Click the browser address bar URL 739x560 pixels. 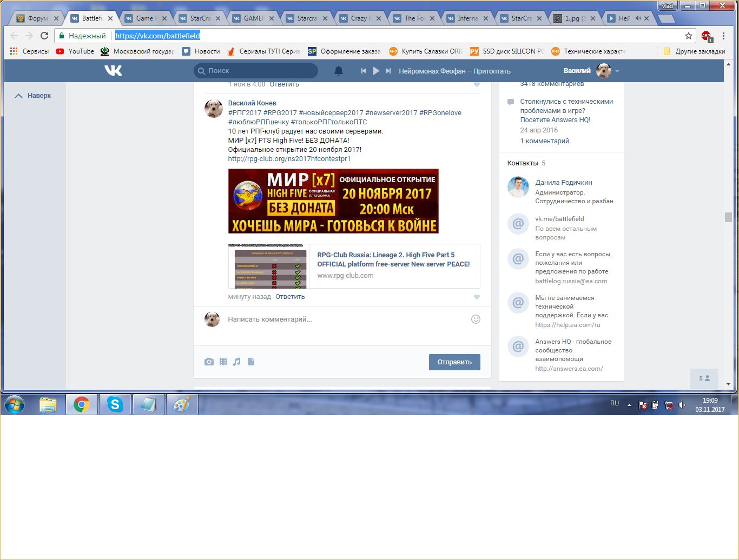pos(157,36)
